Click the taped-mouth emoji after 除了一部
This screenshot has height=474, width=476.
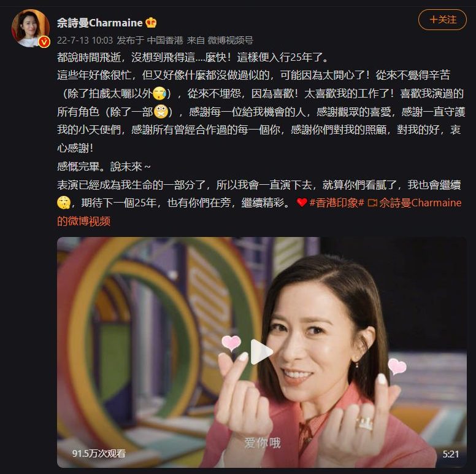pos(161,112)
